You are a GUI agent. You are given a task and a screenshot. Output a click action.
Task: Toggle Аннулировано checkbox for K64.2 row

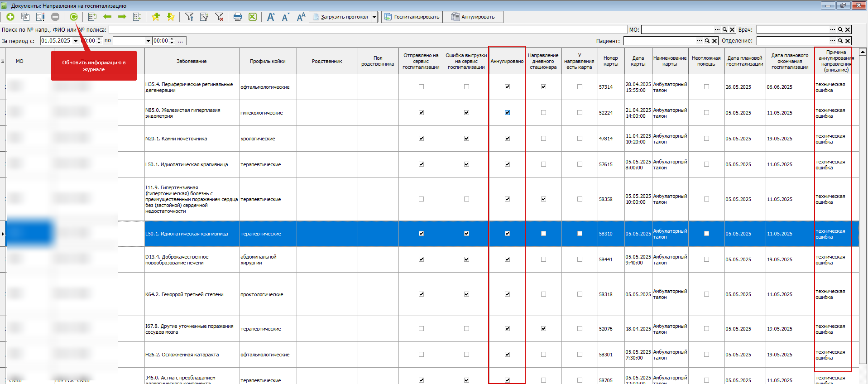pos(507,294)
